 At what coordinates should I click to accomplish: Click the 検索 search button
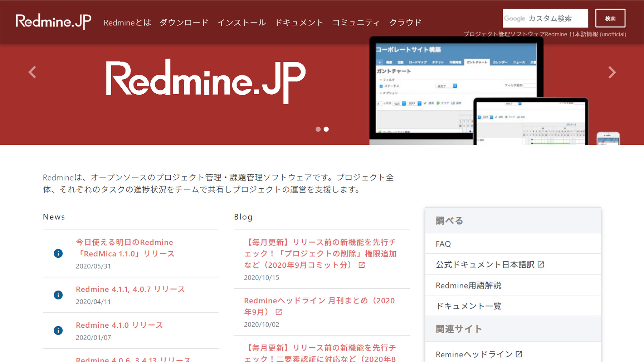[x=610, y=18]
